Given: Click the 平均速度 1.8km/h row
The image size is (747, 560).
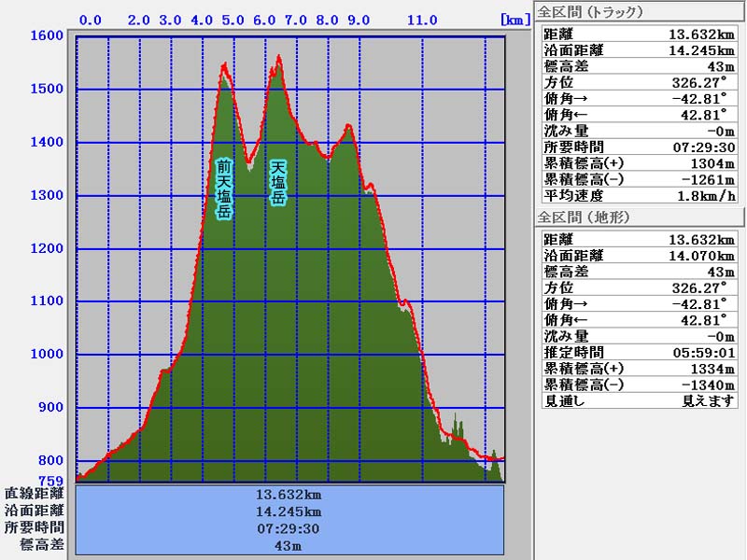Looking at the screenshot, I should (x=640, y=196).
